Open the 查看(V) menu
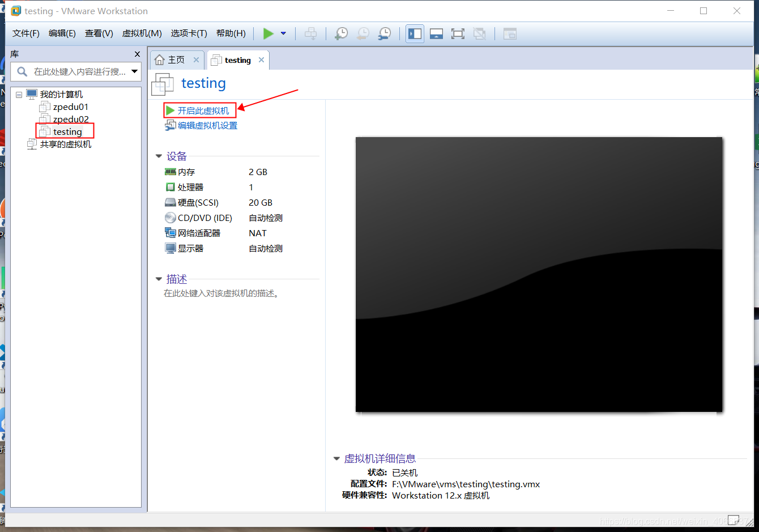Viewport: 759px width, 532px height. [x=99, y=33]
